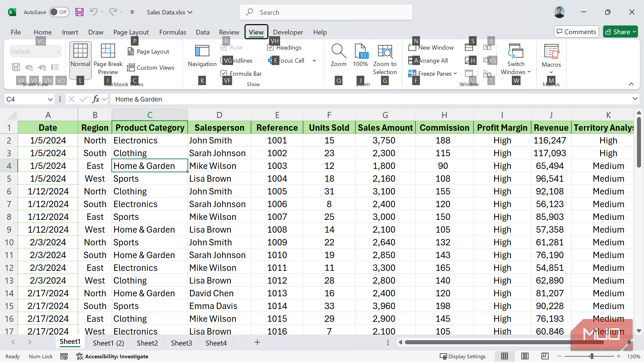Click the Share button

coord(620,32)
